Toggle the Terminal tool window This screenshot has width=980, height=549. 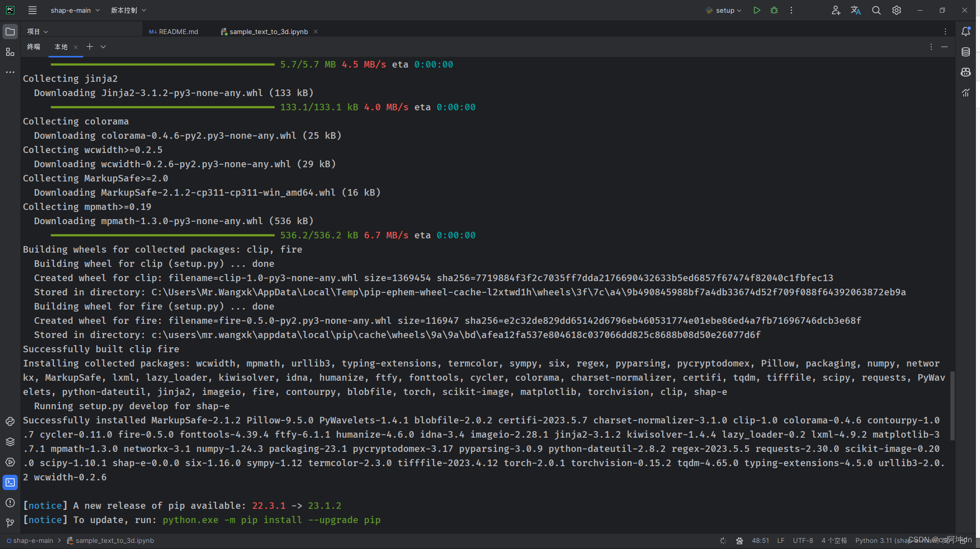(x=10, y=482)
